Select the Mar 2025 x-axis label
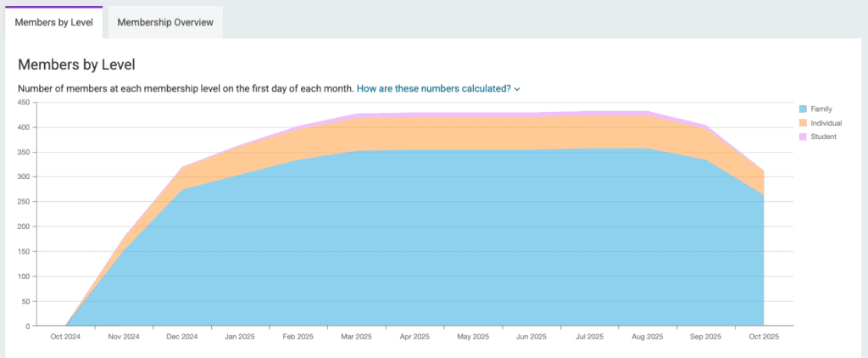This screenshot has width=868, height=358. [356, 338]
